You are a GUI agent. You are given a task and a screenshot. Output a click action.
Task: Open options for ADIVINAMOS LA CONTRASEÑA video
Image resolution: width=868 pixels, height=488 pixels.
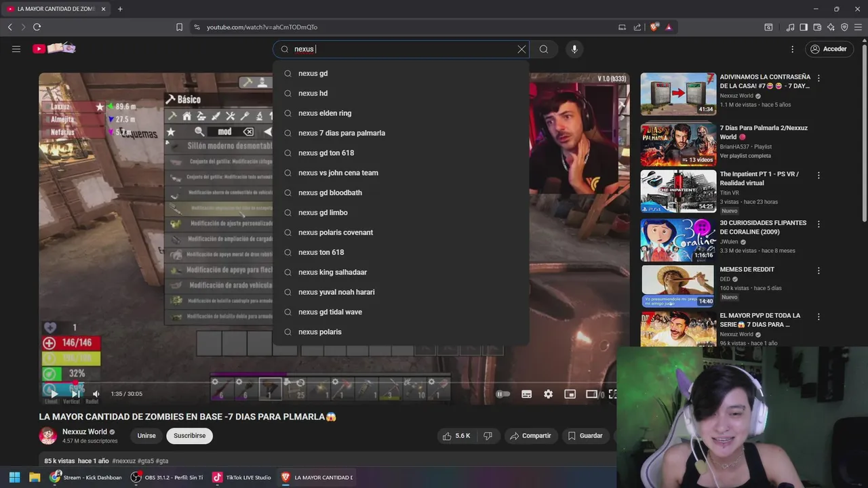(x=818, y=79)
